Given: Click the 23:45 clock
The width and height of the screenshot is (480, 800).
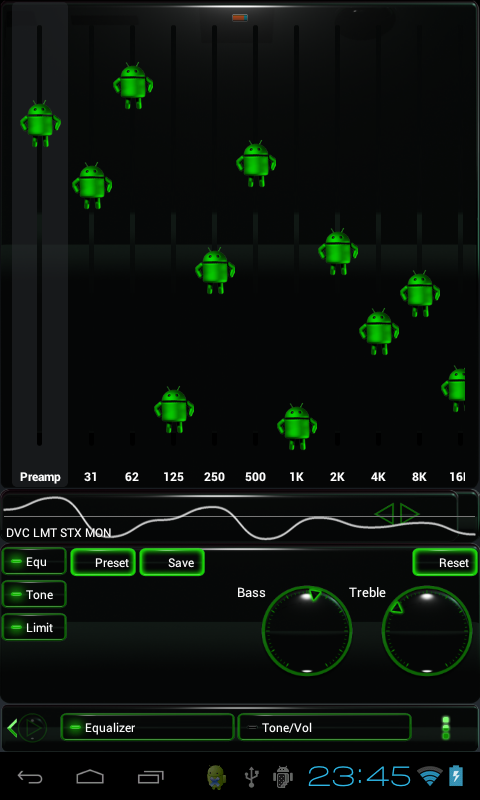Looking at the screenshot, I should (359, 776).
